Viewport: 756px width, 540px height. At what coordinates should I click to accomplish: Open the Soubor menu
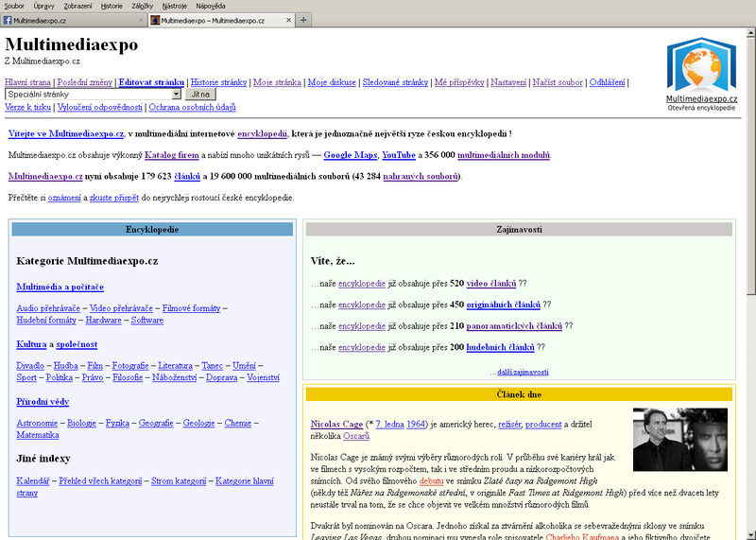click(14, 6)
